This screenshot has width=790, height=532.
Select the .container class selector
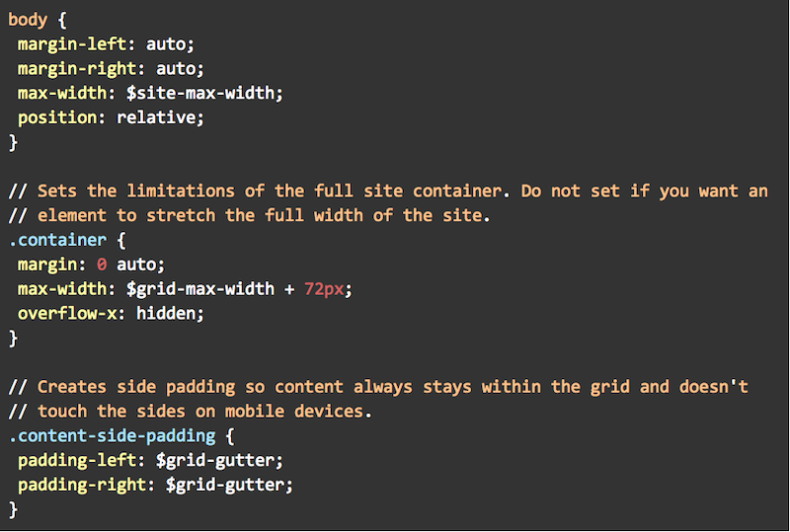pyautogui.click(x=57, y=240)
